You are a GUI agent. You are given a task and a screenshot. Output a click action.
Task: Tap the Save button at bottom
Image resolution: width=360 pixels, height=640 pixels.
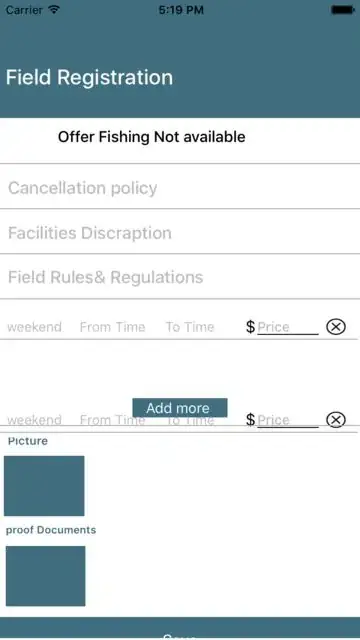pos(180,629)
